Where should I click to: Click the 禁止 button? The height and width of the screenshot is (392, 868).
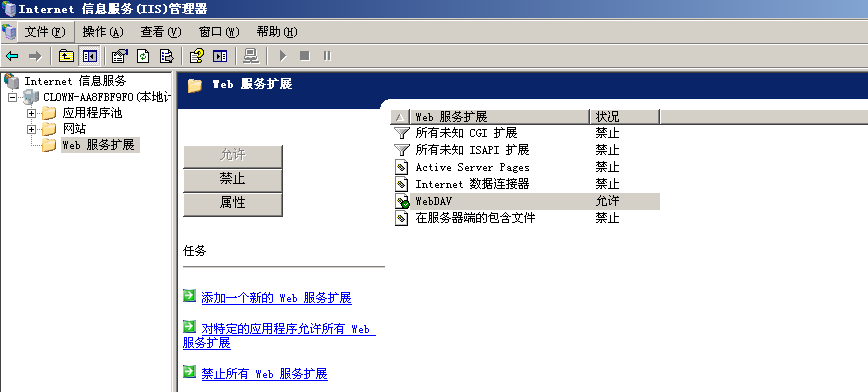pos(232,180)
